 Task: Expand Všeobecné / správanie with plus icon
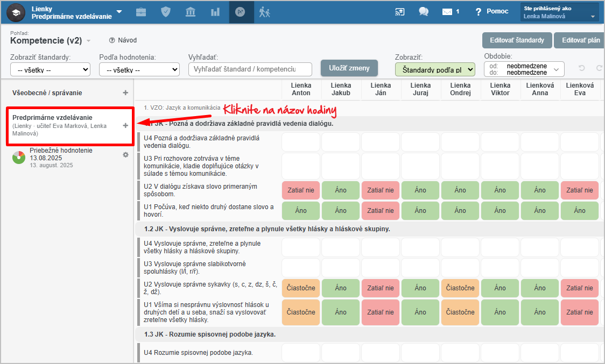click(x=125, y=93)
